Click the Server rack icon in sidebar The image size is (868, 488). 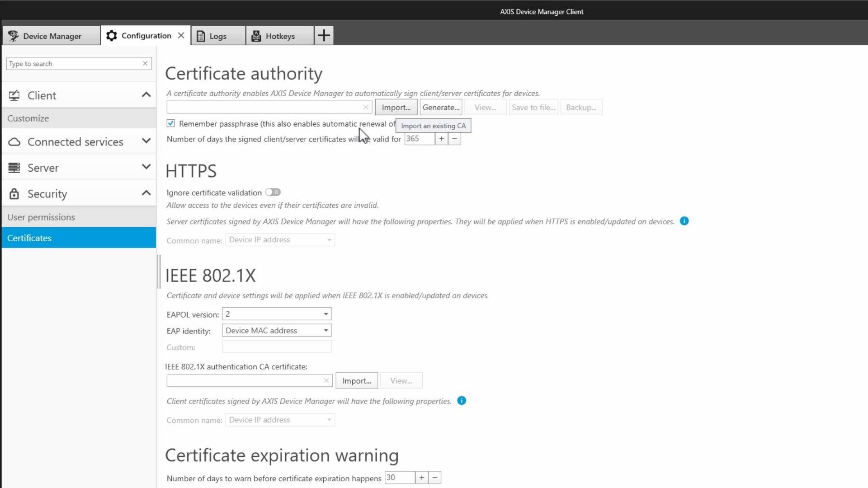14,168
